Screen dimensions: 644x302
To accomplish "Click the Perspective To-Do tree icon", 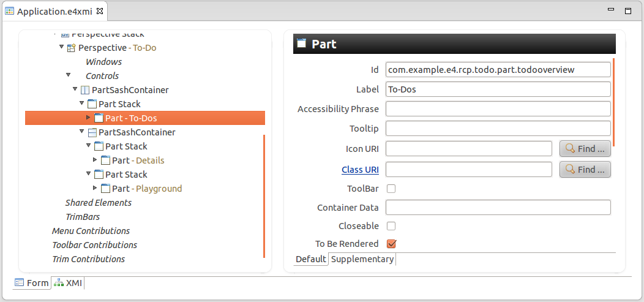I will tap(71, 48).
